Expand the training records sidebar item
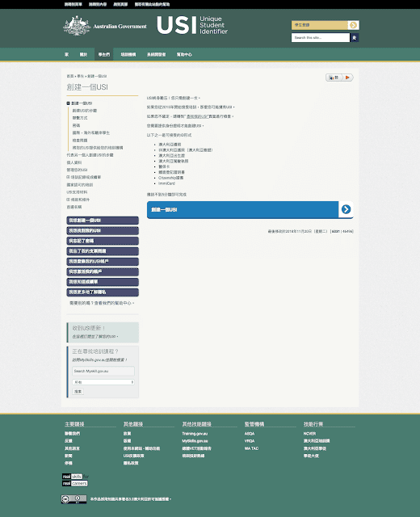Viewport: 420px width, 517px height. click(x=68, y=177)
